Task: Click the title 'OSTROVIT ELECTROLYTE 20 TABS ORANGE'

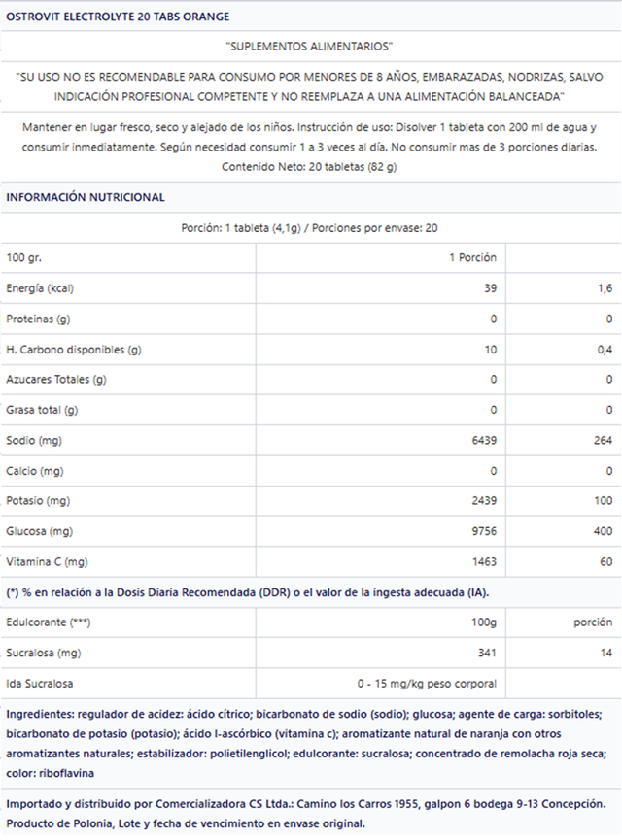Action: (118, 17)
